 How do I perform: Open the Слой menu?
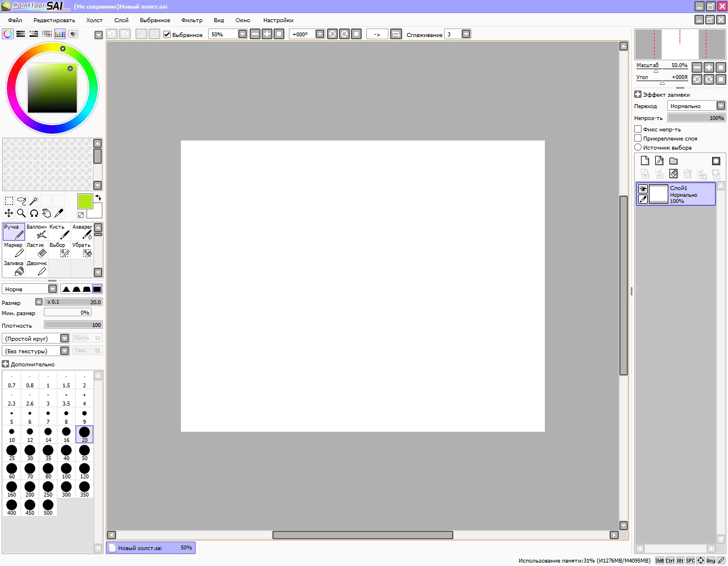click(121, 20)
